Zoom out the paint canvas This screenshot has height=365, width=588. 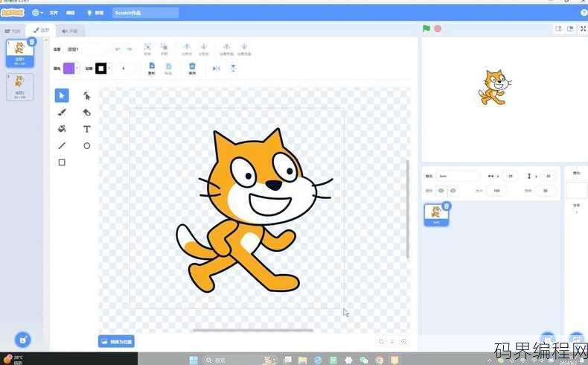tap(381, 341)
